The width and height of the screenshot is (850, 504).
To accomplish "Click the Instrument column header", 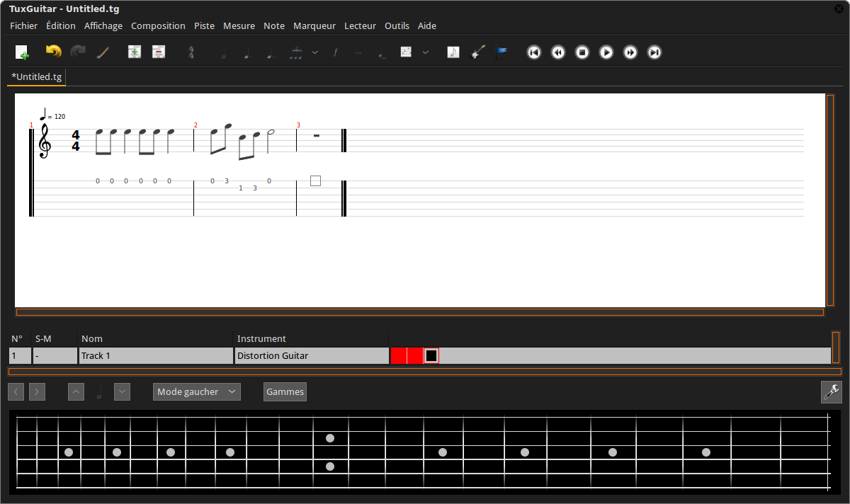I will pos(312,338).
